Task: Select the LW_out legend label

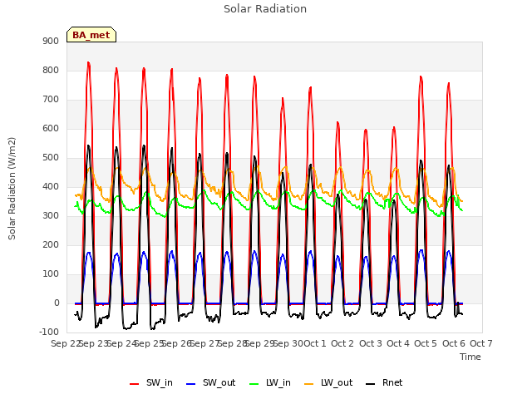Action: (337, 382)
